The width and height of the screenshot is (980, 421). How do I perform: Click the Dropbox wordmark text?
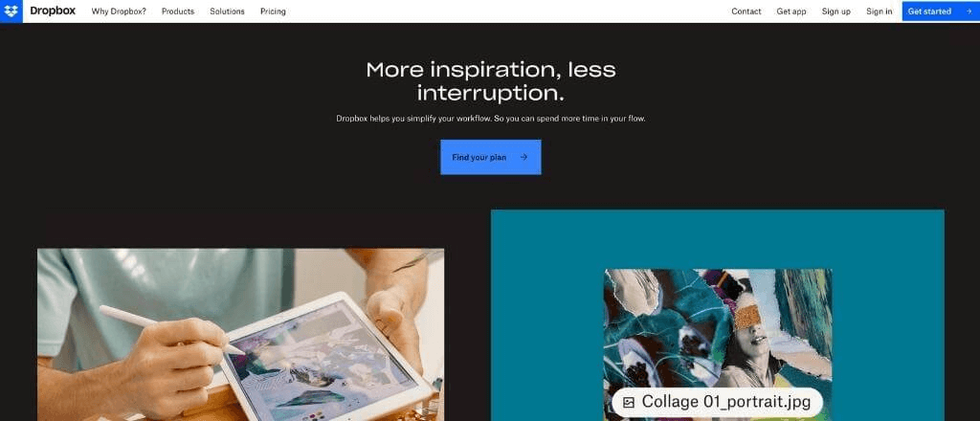[x=53, y=11]
